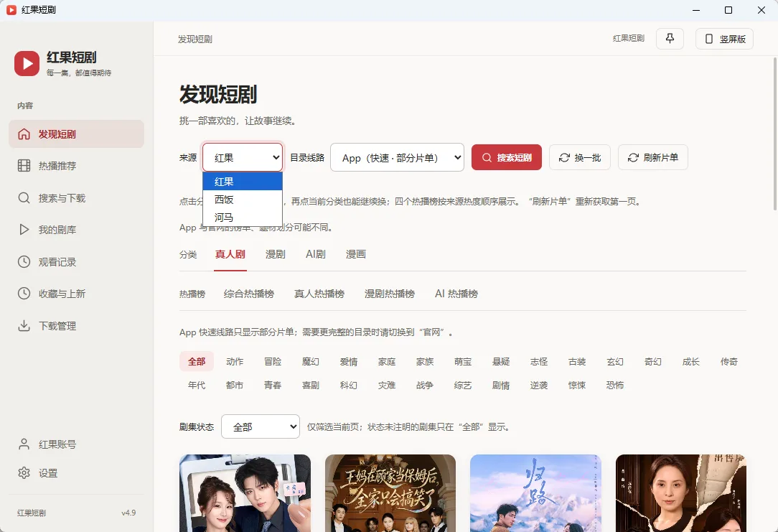Filter by 传奇 genre

(729, 362)
